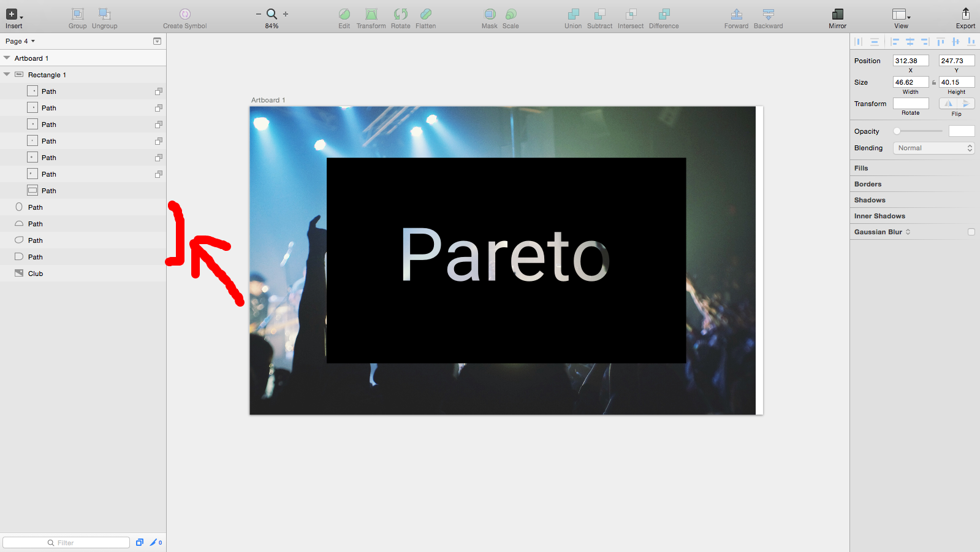
Task: Select the Club image layer
Action: click(x=83, y=274)
